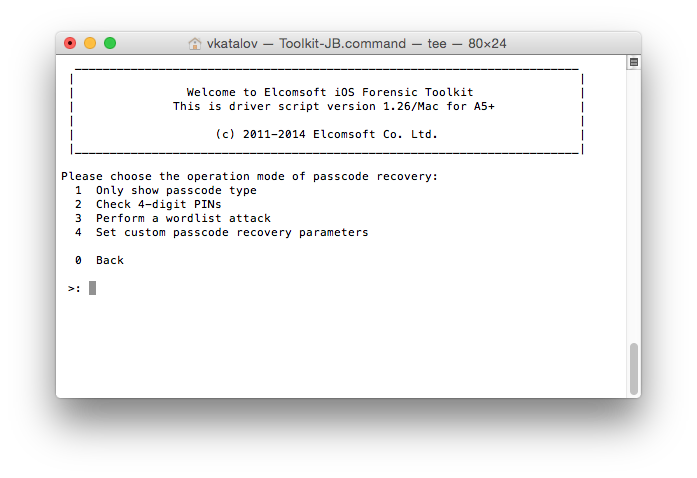Click the option number 0 before Back
Viewport: 697px width, 478px height.
click(78, 260)
